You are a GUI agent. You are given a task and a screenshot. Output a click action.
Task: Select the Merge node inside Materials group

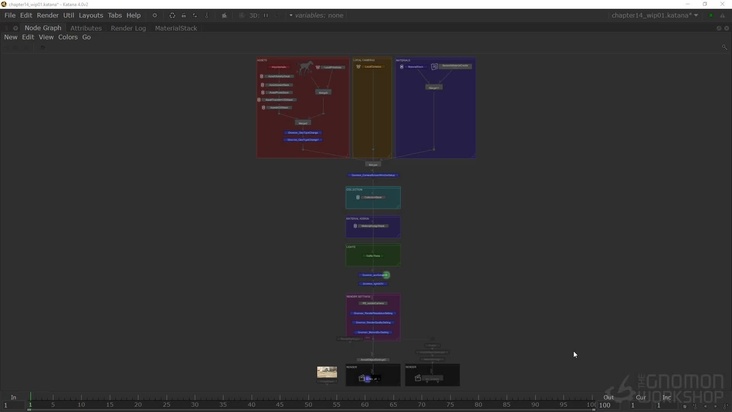pyautogui.click(x=434, y=87)
